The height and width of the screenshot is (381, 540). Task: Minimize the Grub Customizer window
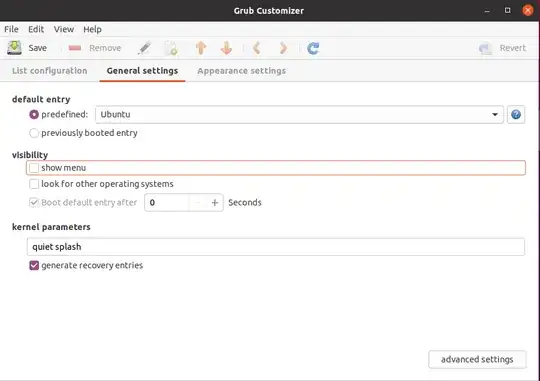(x=487, y=11)
